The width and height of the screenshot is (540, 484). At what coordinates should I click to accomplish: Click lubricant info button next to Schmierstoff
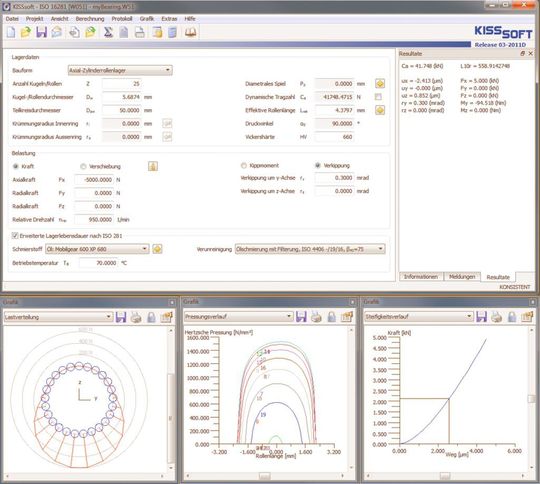pos(157,249)
